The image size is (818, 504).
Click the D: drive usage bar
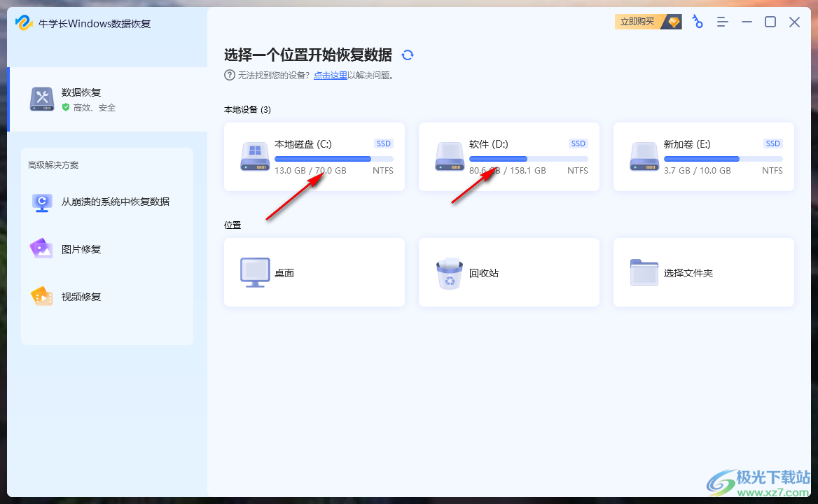529,159
